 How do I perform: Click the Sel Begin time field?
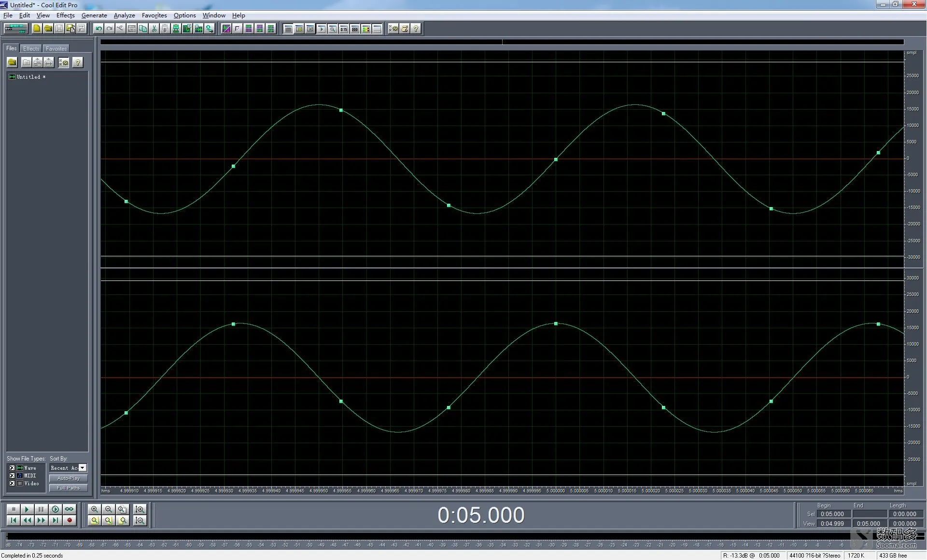833,514
